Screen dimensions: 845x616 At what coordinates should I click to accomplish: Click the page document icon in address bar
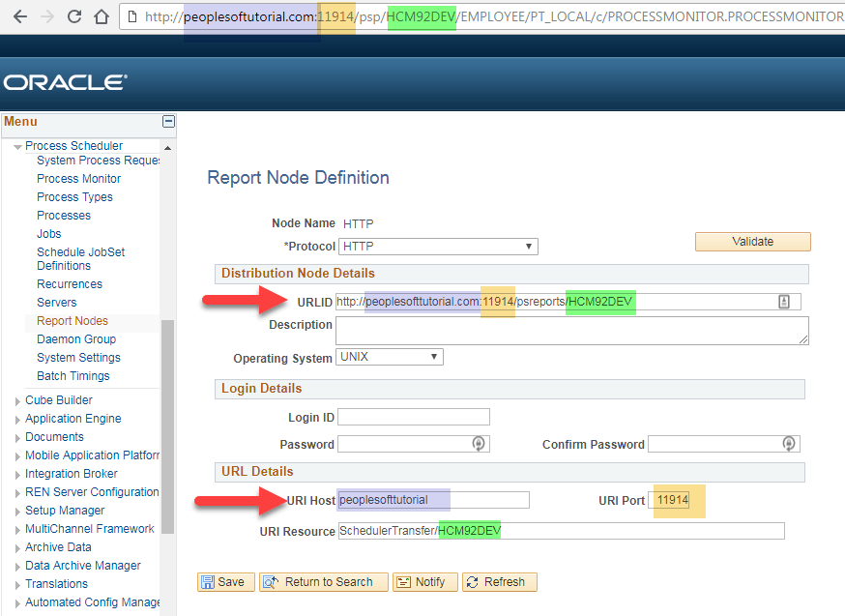[132, 17]
